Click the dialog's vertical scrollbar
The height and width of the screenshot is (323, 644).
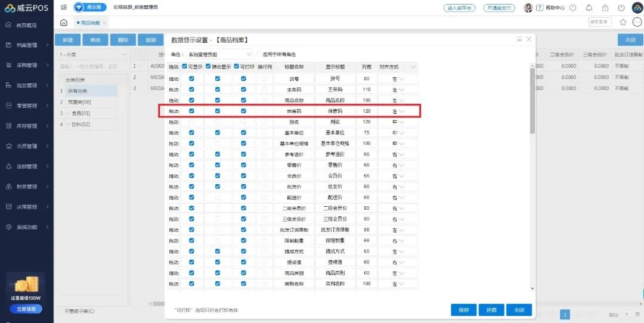(x=532, y=101)
